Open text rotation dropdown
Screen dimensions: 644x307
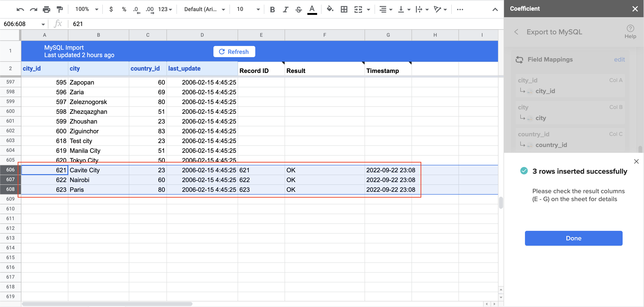click(440, 10)
